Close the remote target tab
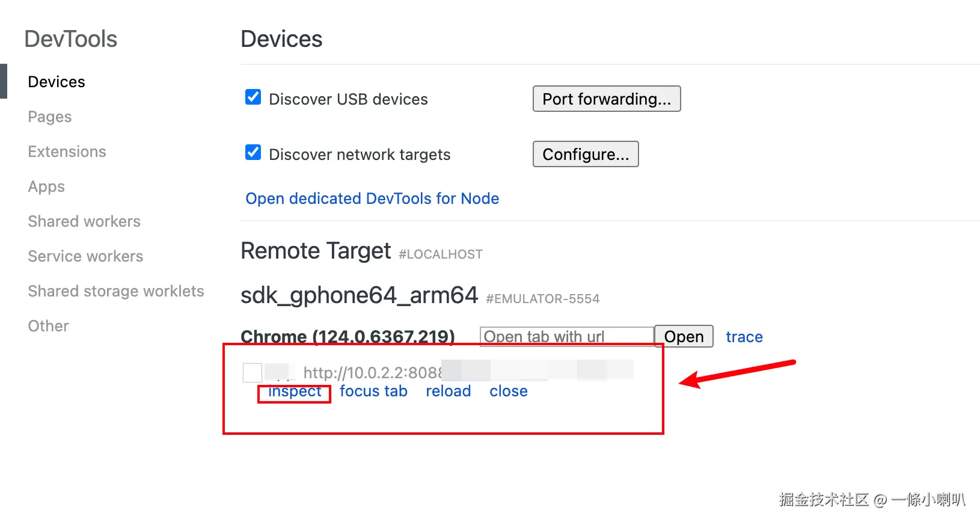Screen dimensions: 980x522 508,391
